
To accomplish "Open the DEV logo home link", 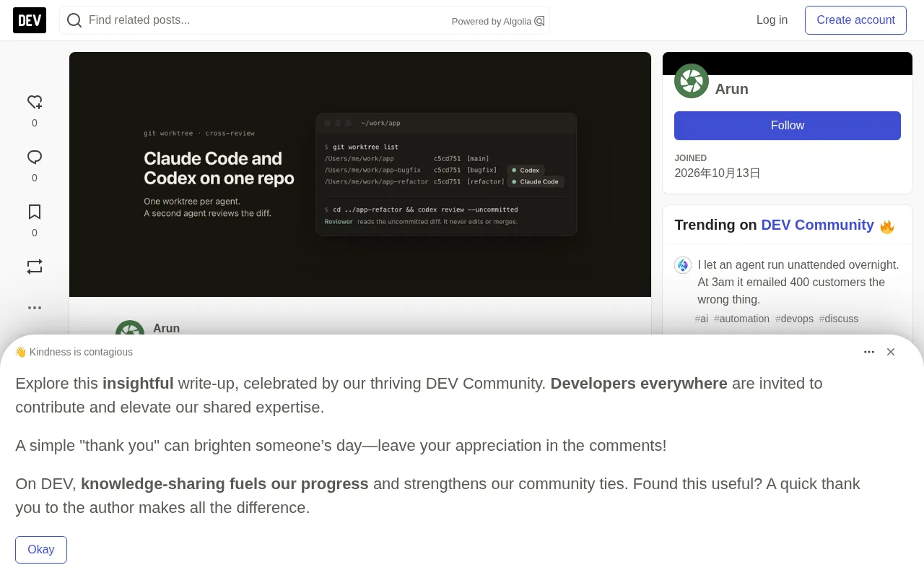I will click(30, 20).
